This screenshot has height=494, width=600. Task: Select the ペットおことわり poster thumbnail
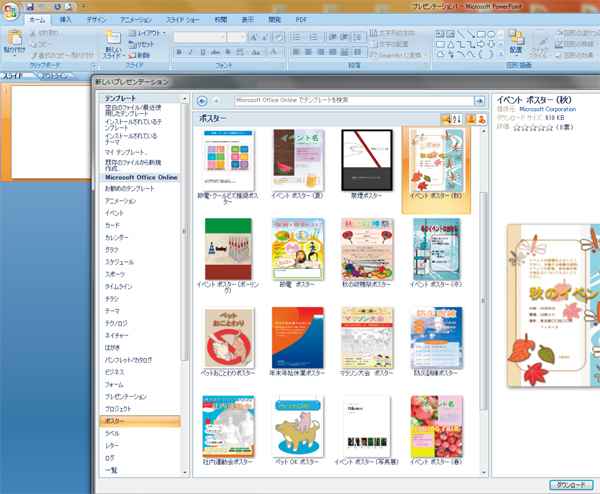click(x=228, y=338)
